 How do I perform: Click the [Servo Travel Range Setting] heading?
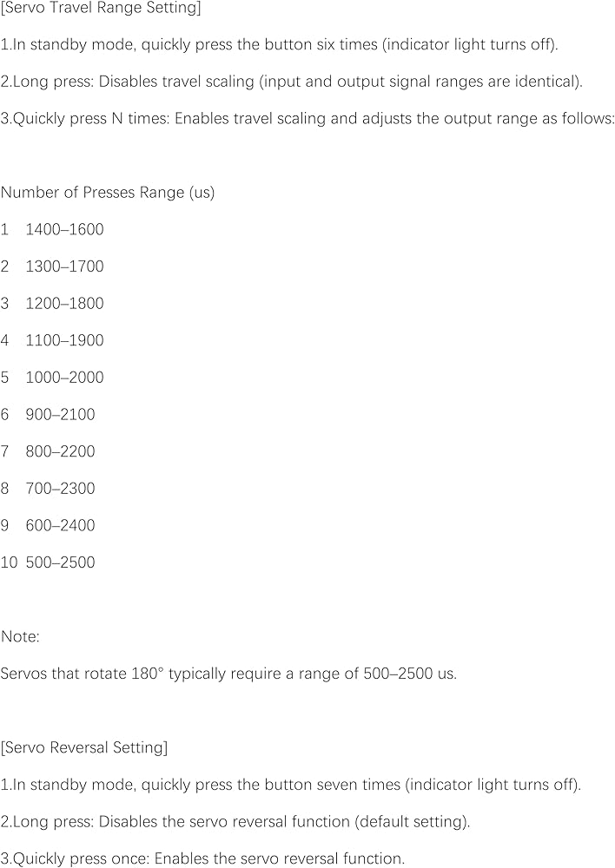tap(101, 9)
